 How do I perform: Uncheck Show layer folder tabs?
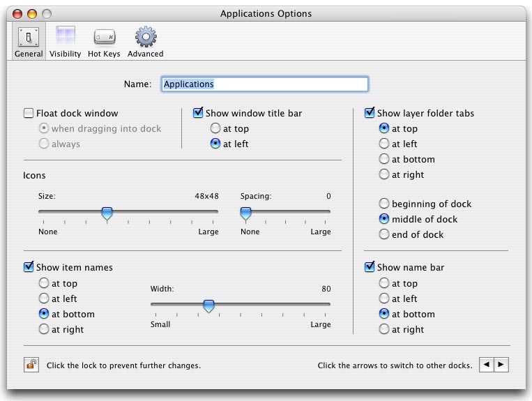370,113
